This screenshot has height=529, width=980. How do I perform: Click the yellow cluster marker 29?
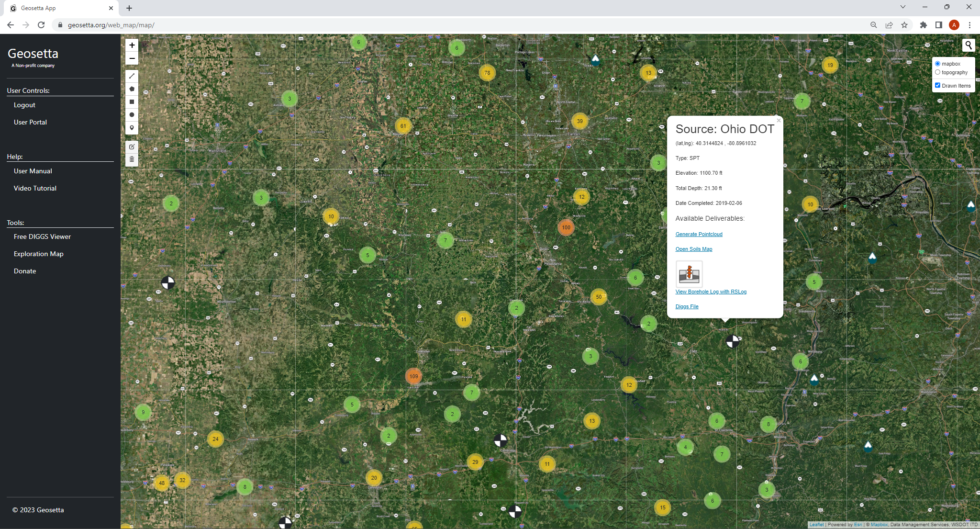tap(475, 462)
